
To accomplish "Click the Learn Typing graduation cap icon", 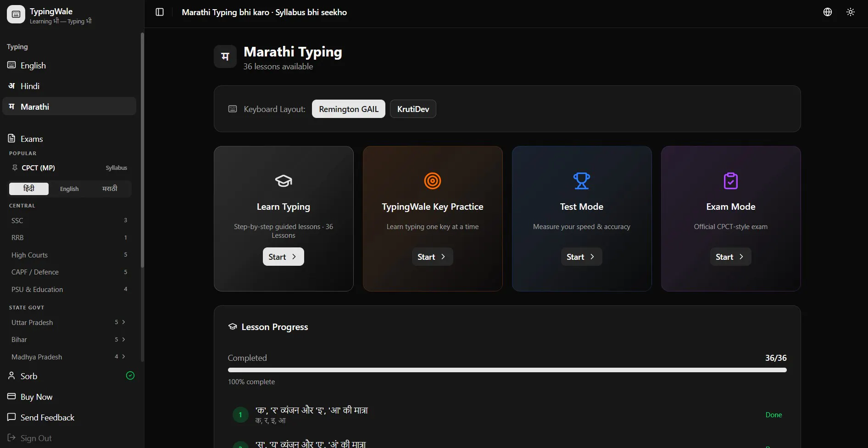I will click(x=284, y=181).
